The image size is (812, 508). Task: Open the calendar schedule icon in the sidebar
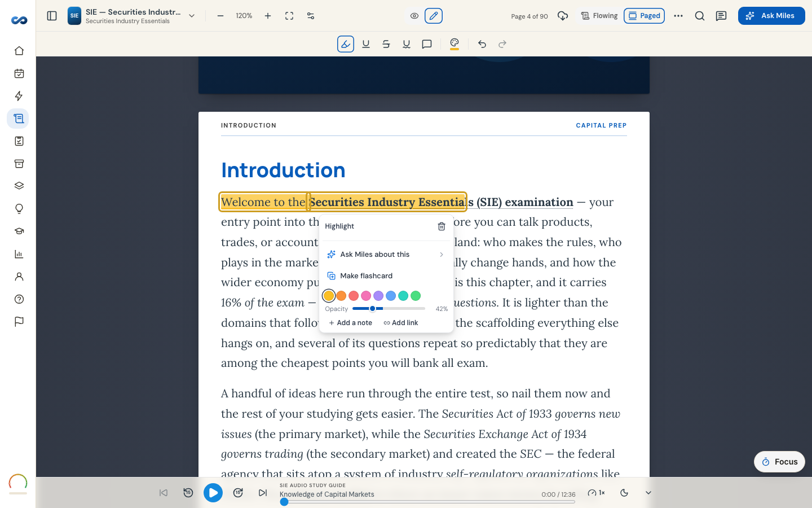pos(19,73)
